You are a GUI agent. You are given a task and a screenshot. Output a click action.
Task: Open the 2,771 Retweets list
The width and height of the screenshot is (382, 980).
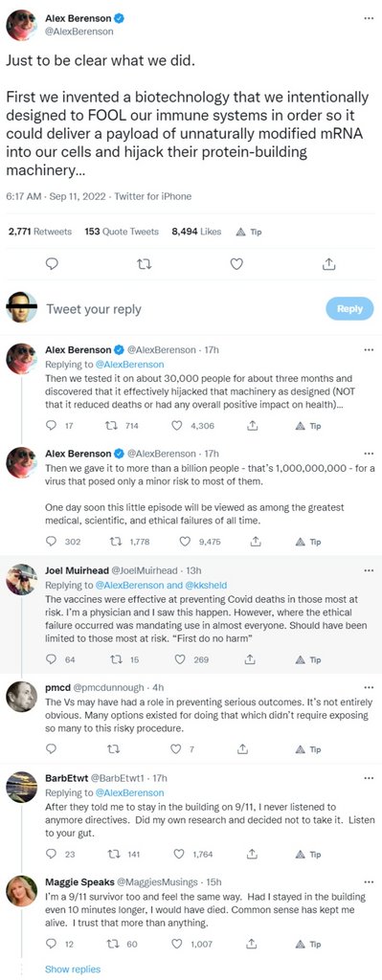(40, 232)
